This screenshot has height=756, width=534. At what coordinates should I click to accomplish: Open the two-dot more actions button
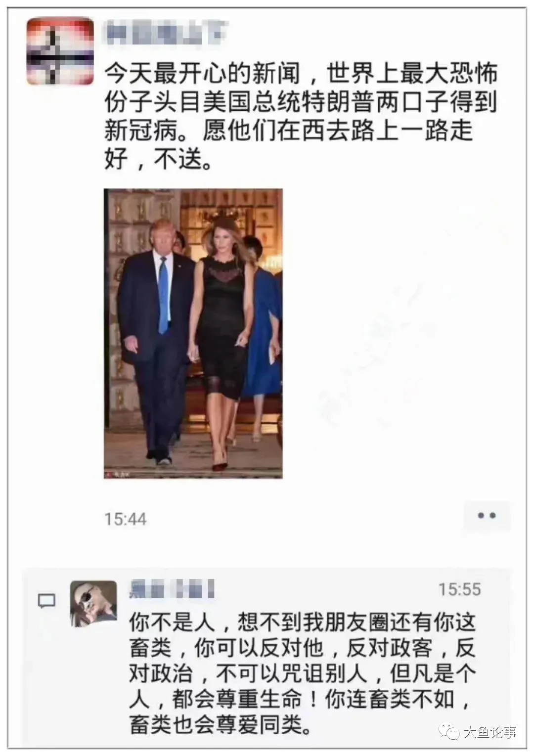(487, 516)
